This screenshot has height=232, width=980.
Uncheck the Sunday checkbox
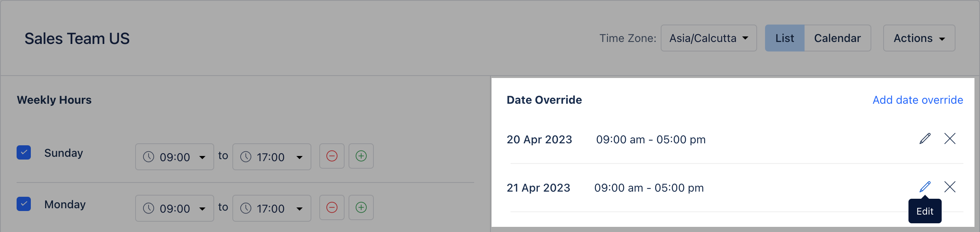pos(24,152)
